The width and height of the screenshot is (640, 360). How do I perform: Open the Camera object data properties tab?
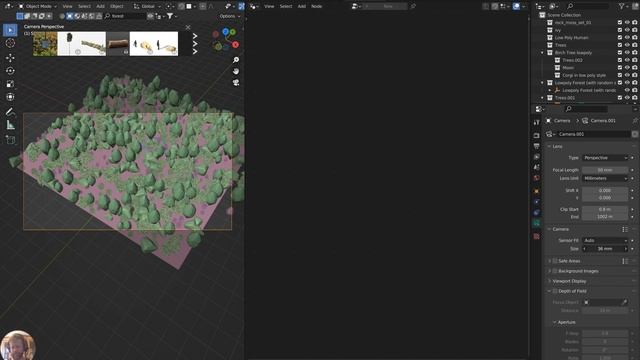click(x=536, y=223)
